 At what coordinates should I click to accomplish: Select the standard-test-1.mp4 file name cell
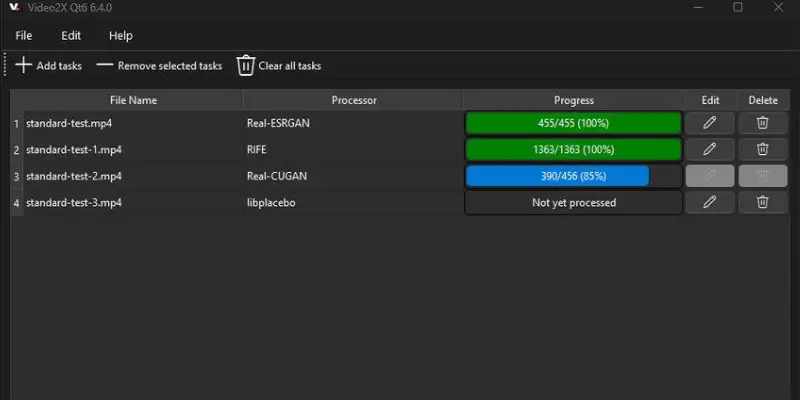click(x=133, y=149)
